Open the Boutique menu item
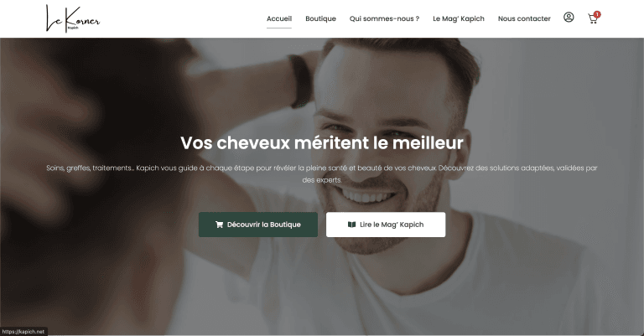Screen dimensions: 644x336 tap(321, 18)
